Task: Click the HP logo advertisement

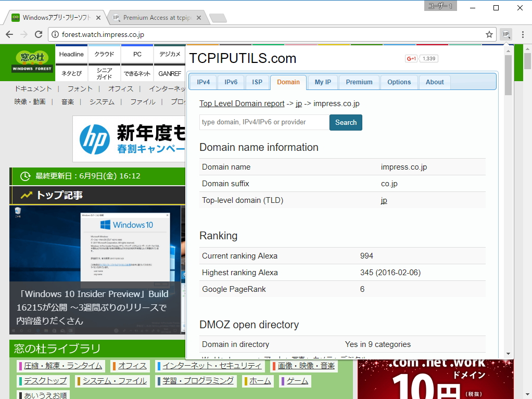Action: tap(95, 139)
